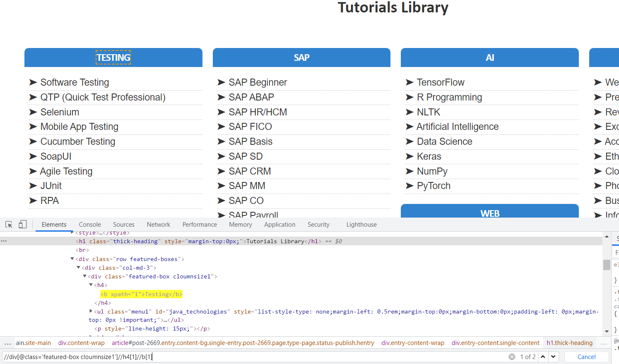
Task: Click the SAP column header
Action: pyautogui.click(x=301, y=57)
